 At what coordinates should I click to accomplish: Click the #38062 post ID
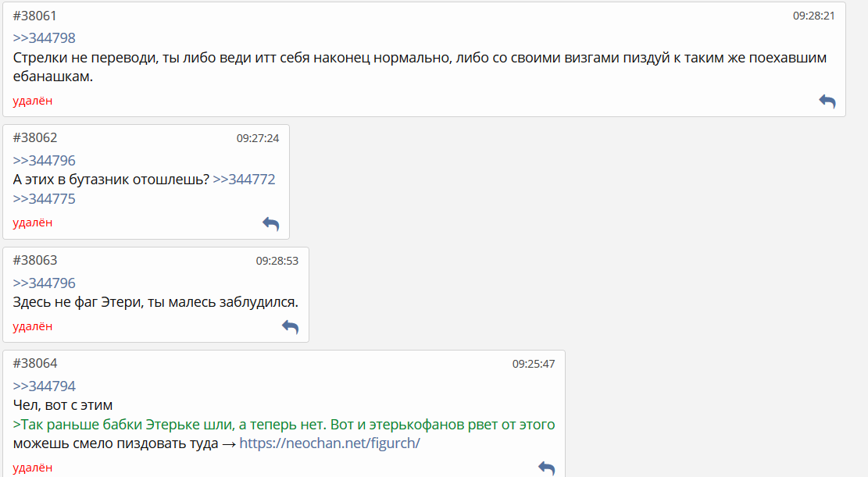coord(35,138)
